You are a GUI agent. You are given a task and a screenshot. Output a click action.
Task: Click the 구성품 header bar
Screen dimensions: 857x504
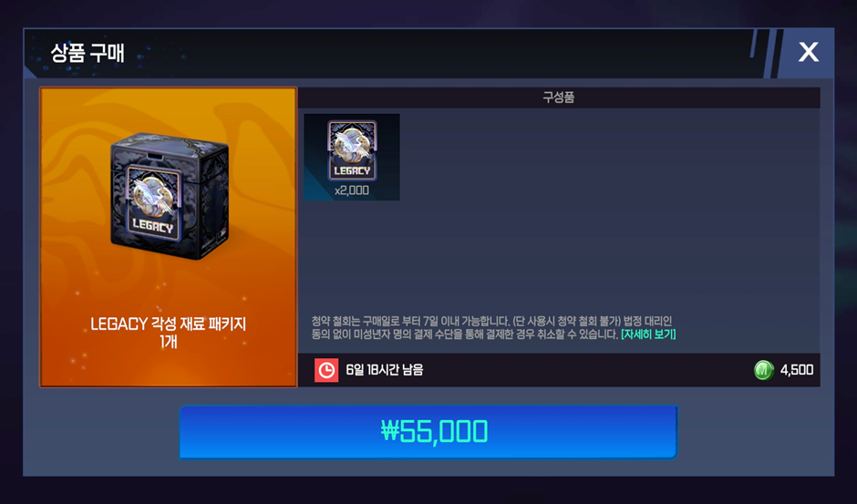tap(559, 98)
